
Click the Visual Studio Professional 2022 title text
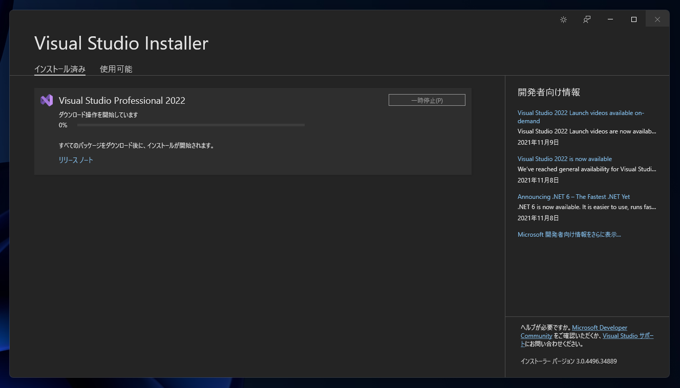click(122, 101)
